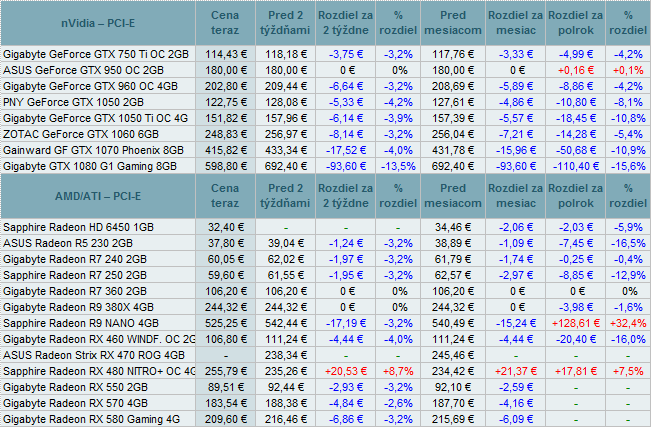Select the -12,9% half-year percentage for R7 250

pyautogui.click(x=628, y=275)
